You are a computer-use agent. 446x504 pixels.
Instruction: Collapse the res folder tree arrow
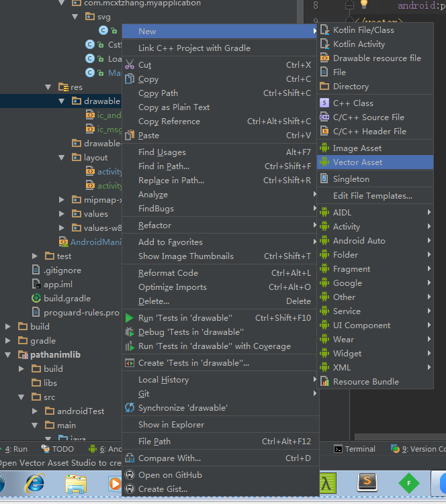tap(48, 87)
